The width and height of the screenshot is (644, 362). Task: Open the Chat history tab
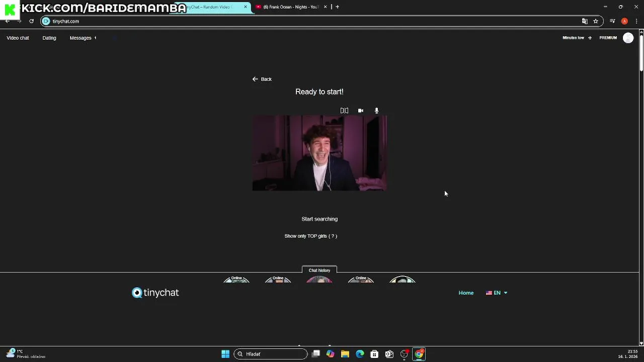coord(319,270)
